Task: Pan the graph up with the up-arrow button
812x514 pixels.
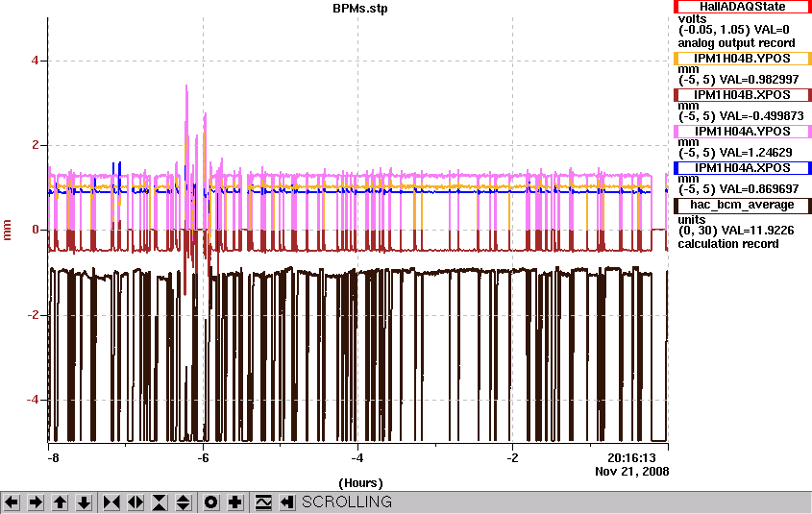Action: (61, 502)
